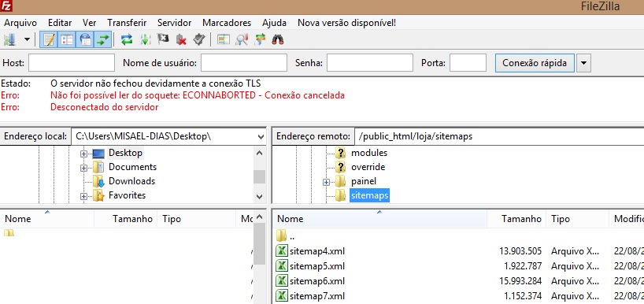Click the local tree scroll up arrow
644x304 pixels.
(x=260, y=153)
